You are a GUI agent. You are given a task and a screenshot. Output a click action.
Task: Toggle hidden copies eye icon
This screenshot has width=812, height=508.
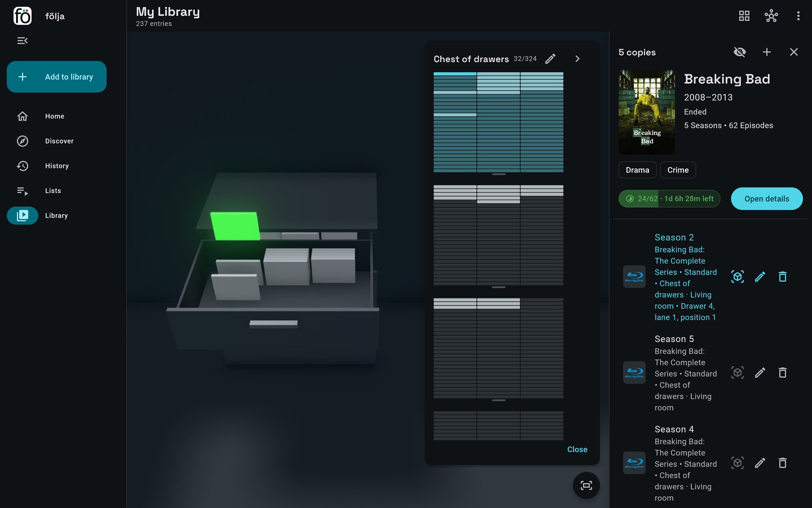point(740,52)
